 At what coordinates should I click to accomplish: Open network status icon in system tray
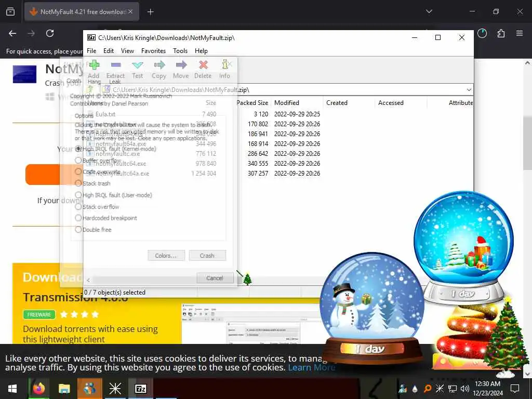(x=453, y=389)
